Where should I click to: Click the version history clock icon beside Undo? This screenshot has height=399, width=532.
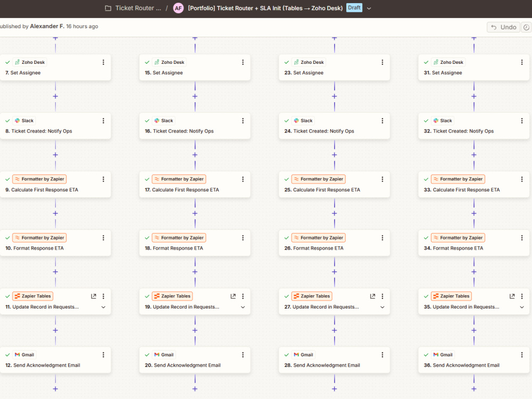click(x=526, y=27)
